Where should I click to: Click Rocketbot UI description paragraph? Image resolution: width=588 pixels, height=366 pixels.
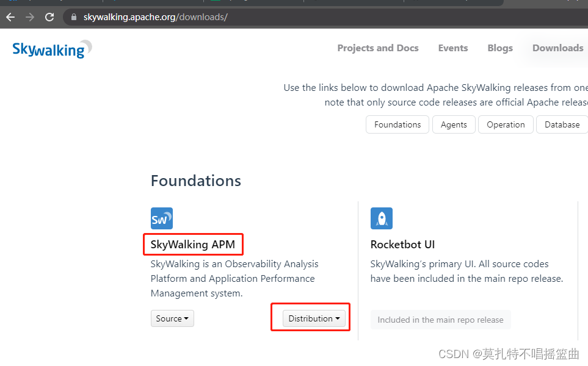point(466,271)
